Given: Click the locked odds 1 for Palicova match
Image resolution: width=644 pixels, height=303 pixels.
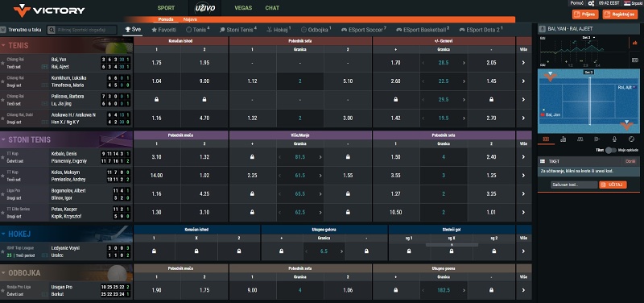Looking at the screenshot, I should (157, 100).
